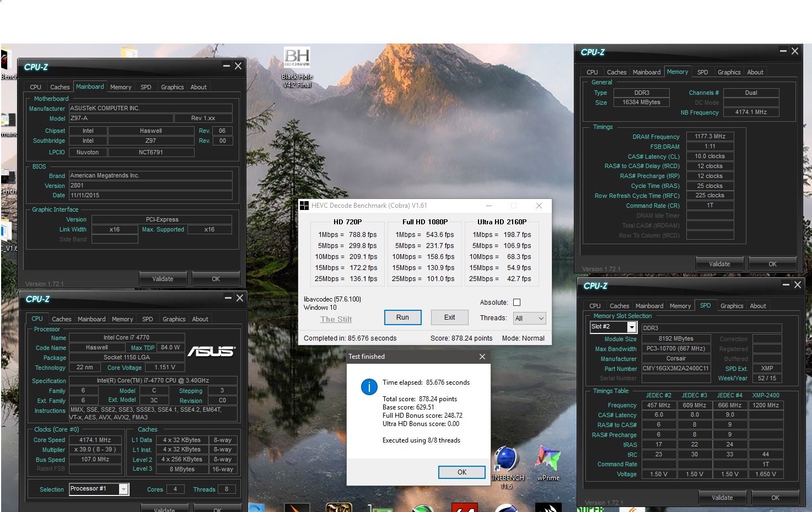Click OK in the SPD CPU-Z window

coord(775,498)
